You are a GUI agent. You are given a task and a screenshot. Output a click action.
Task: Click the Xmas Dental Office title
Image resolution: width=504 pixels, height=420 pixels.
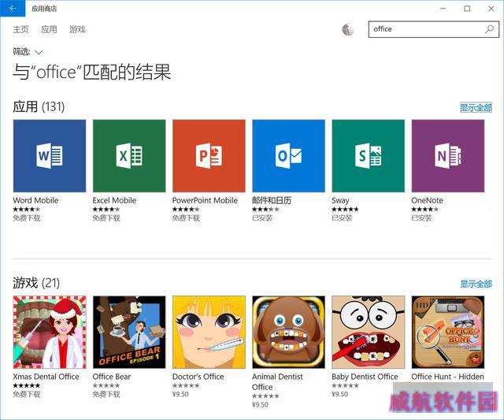tap(46, 377)
